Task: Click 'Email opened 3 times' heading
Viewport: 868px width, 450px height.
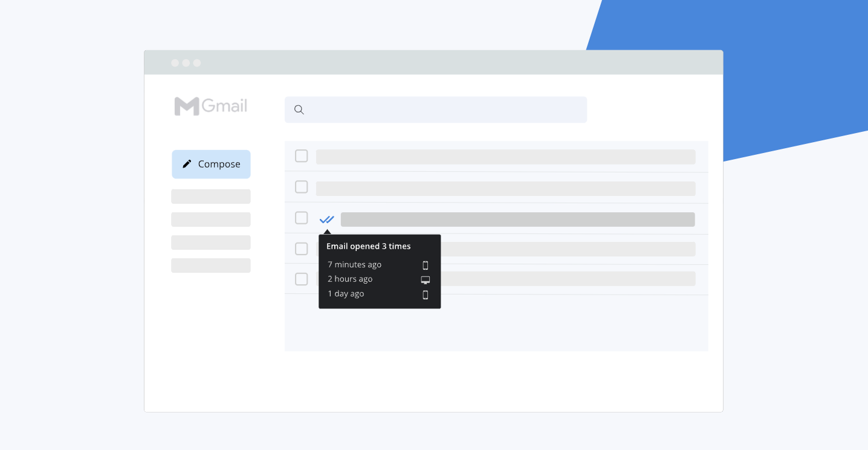Action: (369, 246)
